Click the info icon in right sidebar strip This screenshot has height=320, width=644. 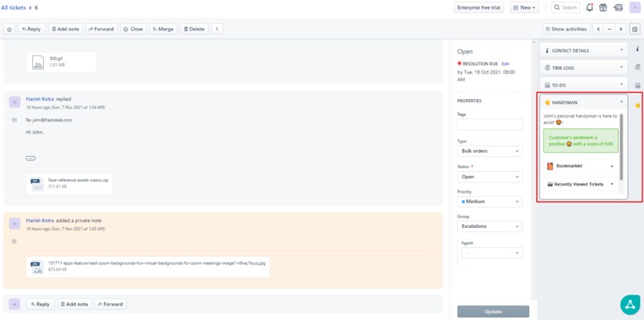(x=638, y=49)
